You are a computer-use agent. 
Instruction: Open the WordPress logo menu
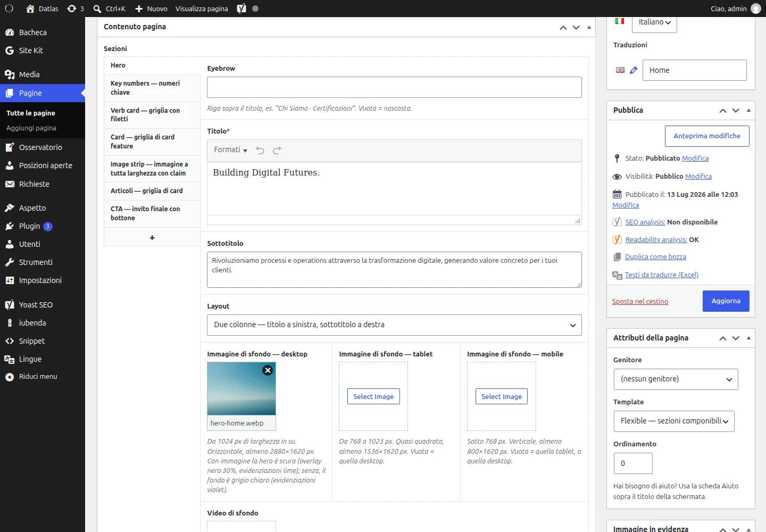9,9
